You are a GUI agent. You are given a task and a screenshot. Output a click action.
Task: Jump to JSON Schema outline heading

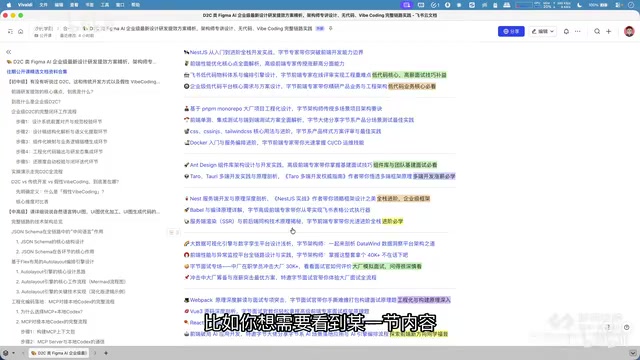tap(57, 231)
